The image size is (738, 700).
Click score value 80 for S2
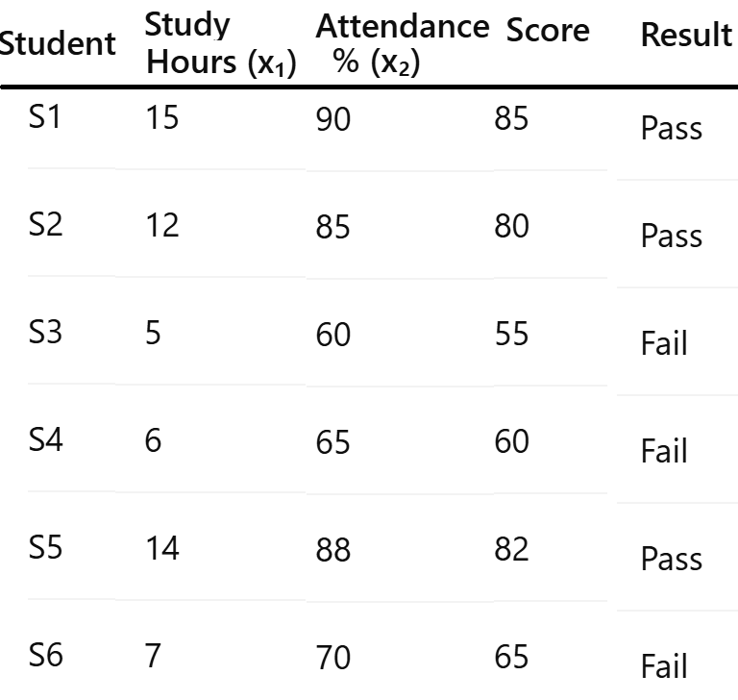(x=511, y=228)
